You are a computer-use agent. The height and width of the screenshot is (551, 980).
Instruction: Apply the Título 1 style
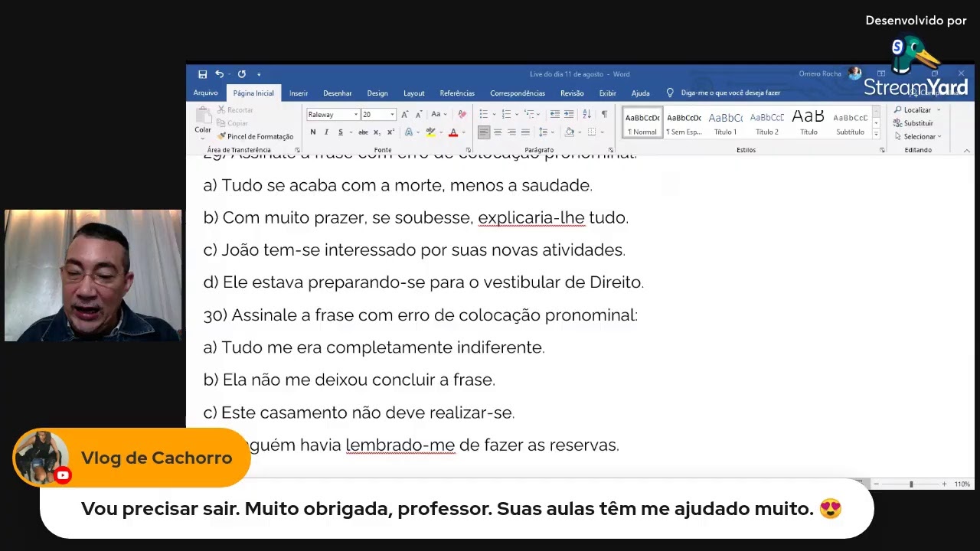[726, 122]
